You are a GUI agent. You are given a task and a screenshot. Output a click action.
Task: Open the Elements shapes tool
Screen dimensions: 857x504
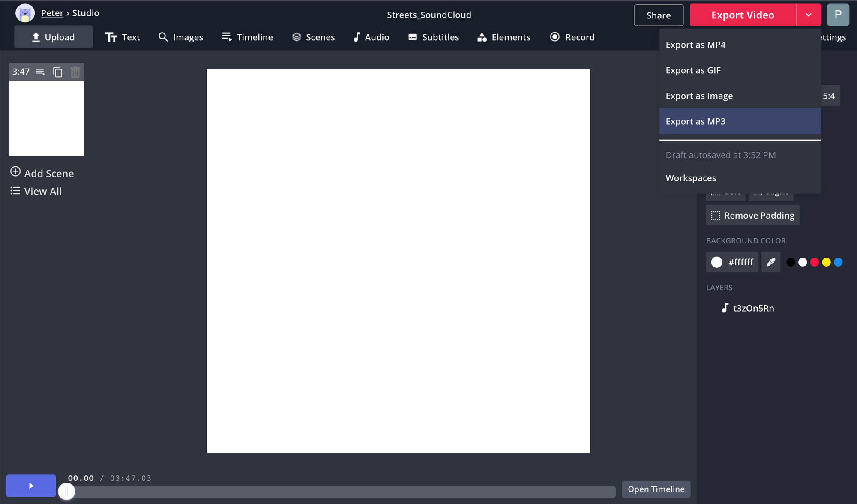tap(504, 37)
